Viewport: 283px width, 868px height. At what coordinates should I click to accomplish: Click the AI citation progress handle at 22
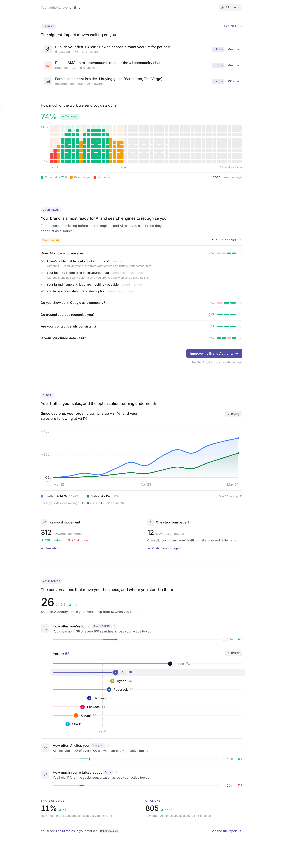(x=89, y=759)
